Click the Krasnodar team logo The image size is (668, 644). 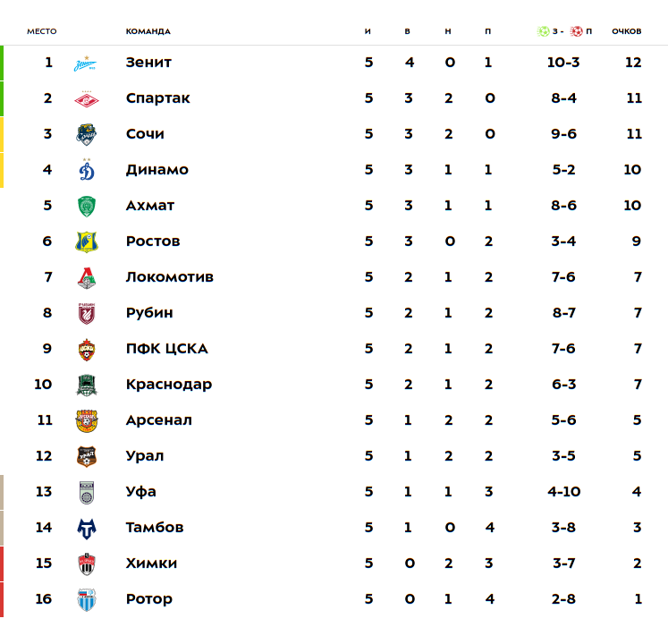(86, 386)
